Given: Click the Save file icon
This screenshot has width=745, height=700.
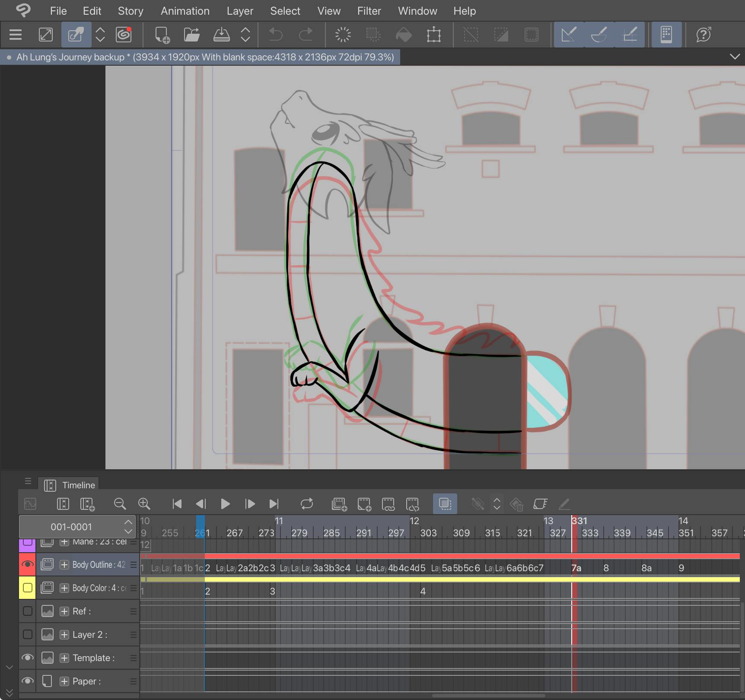Looking at the screenshot, I should [x=221, y=35].
